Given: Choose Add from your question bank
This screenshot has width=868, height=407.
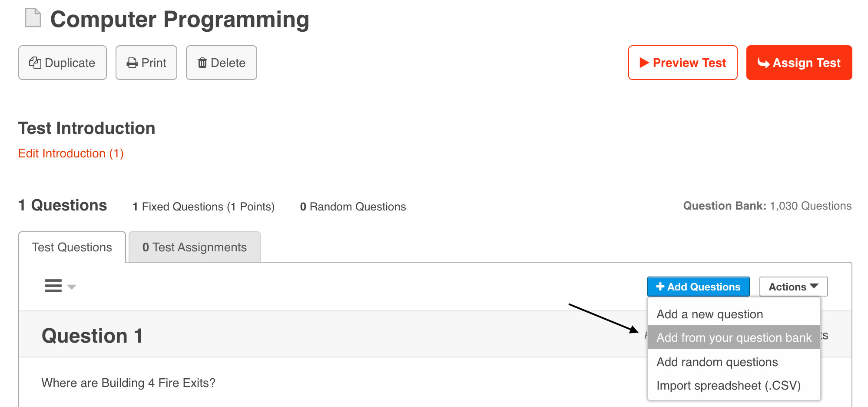Looking at the screenshot, I should click(x=734, y=337).
